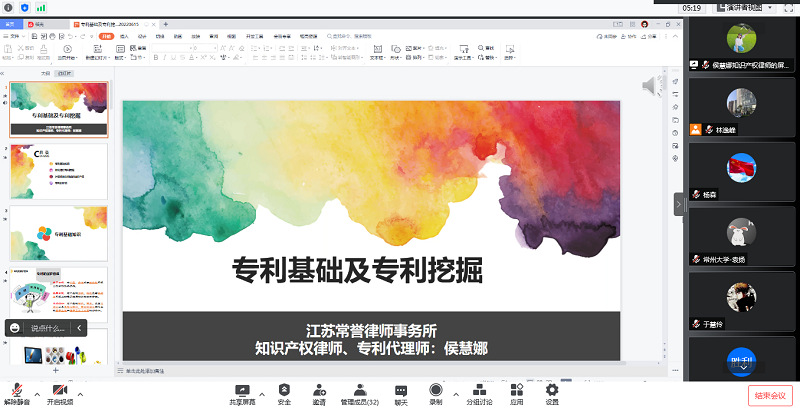The image size is (800, 408).
Task: Toggle Bold formatting
Action: point(156,58)
